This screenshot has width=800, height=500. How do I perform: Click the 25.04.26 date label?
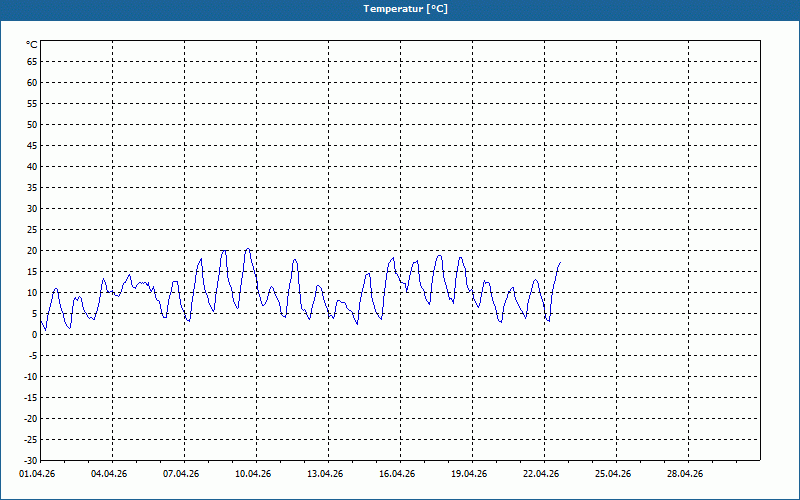(x=613, y=474)
